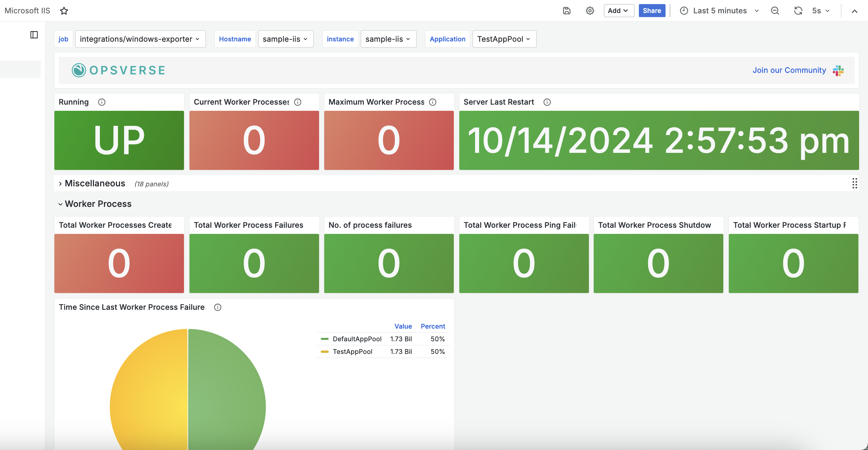Image resolution: width=868 pixels, height=450 pixels.
Task: Open dashboard settings via the gear icon
Action: click(x=590, y=11)
